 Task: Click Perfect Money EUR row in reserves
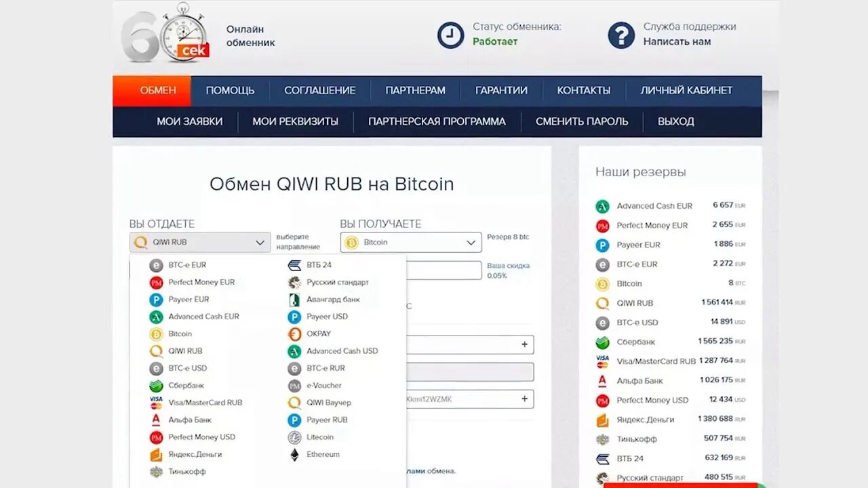pyautogui.click(x=671, y=226)
